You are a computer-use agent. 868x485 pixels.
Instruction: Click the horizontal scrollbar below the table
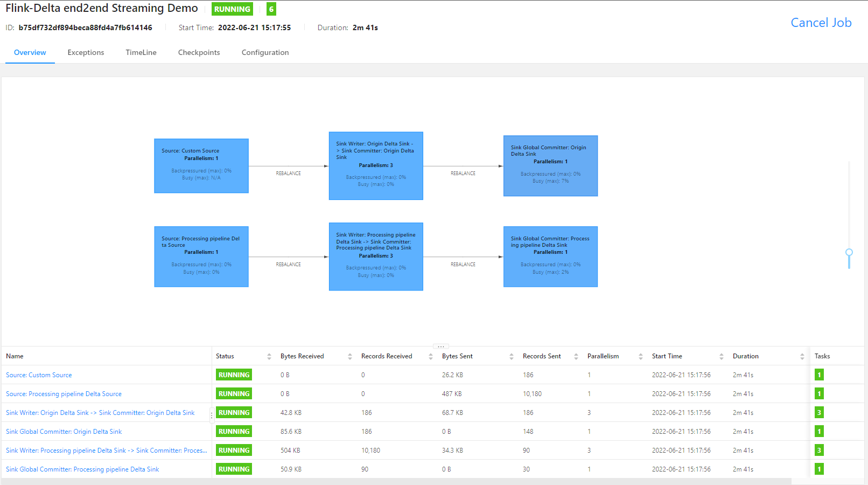point(396,481)
